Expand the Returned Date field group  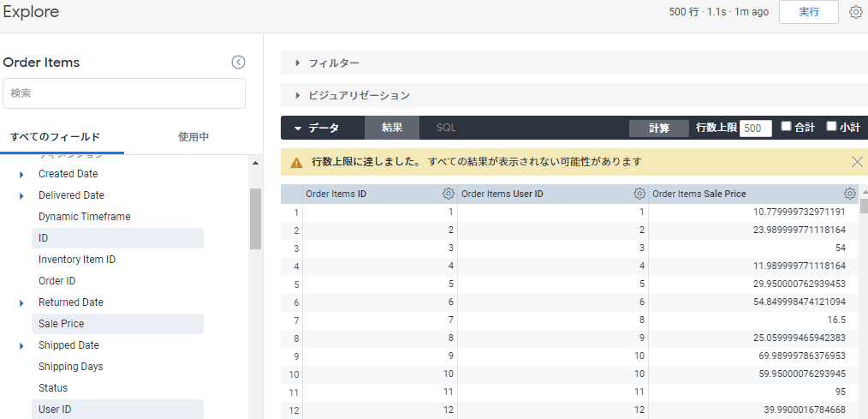click(21, 303)
